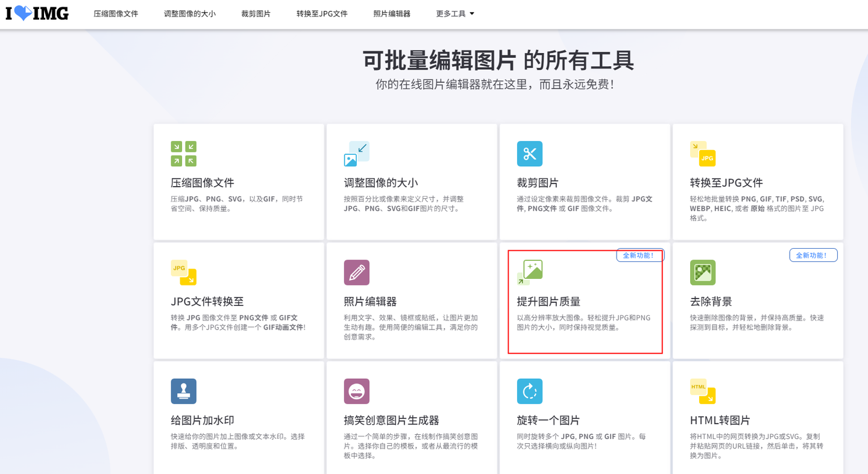Select 照片编辑器 in the navigation bar
This screenshot has height=474, width=868.
tap(391, 13)
